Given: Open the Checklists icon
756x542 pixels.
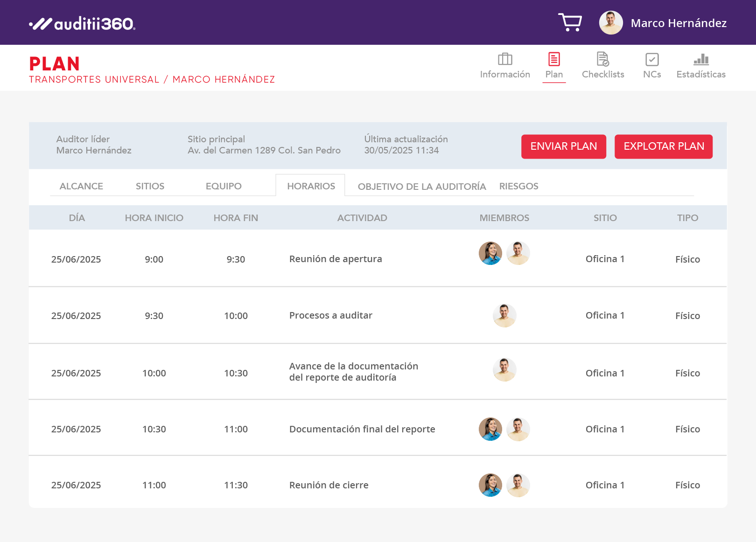Looking at the screenshot, I should tap(602, 59).
